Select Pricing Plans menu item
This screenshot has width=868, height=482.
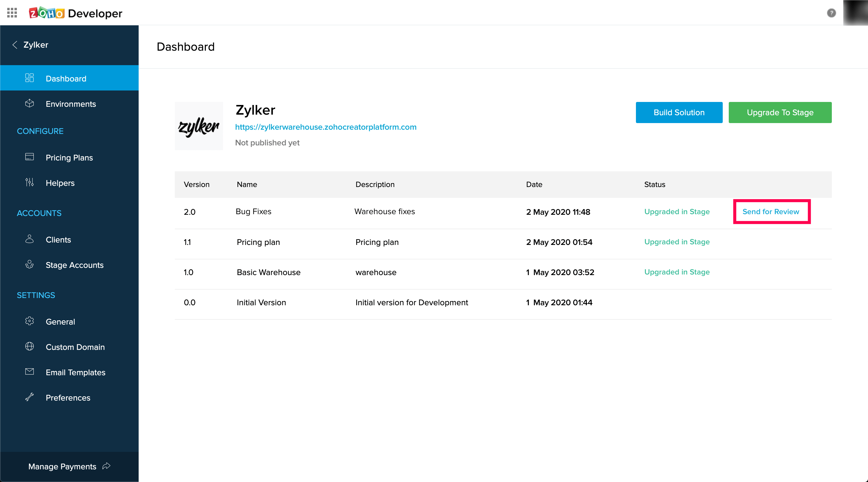(x=69, y=157)
